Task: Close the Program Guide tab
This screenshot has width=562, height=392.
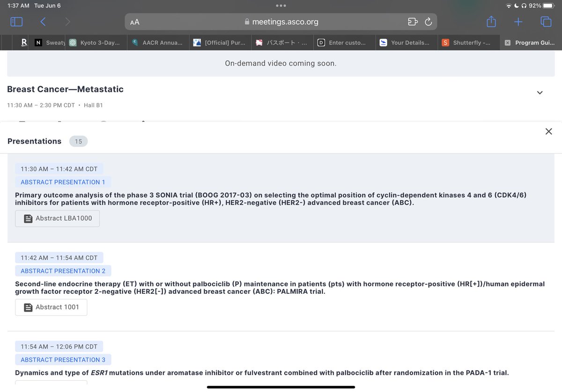Action: pyautogui.click(x=508, y=43)
